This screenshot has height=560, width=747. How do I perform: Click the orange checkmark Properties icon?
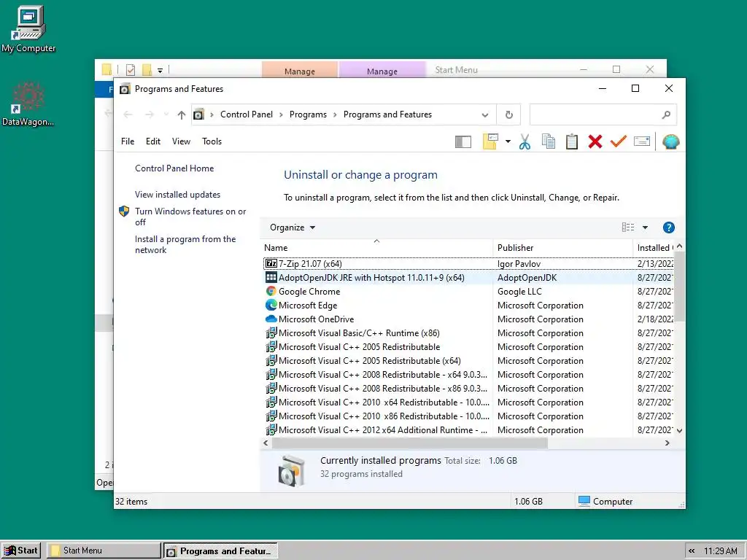[x=618, y=141]
